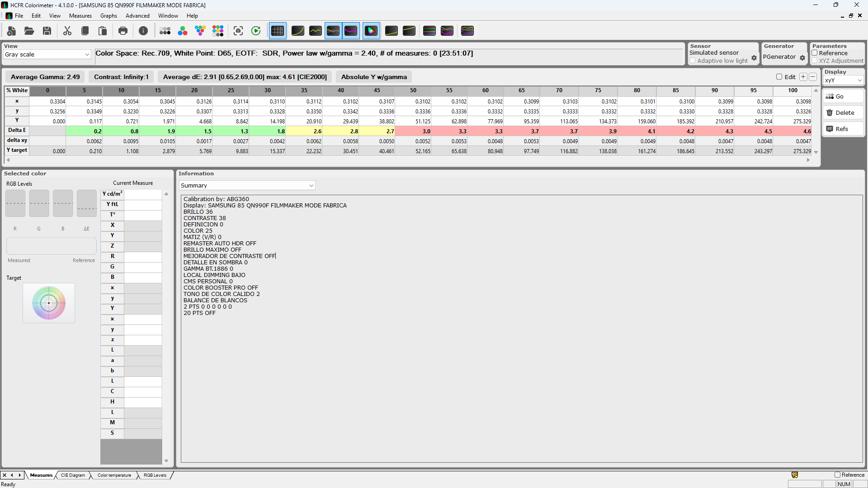Switch to the Color temperature tab
The image size is (868, 488).
114,475
